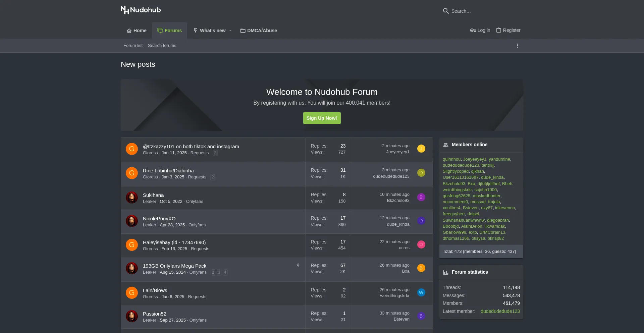Click Gioress avatar on Rine Lobinha thread

pos(132,173)
